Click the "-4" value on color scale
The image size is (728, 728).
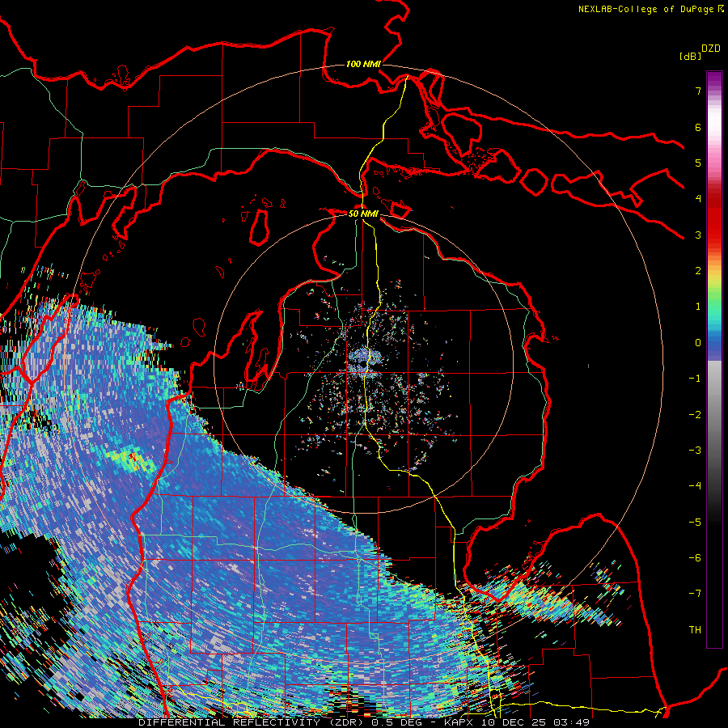point(695,486)
